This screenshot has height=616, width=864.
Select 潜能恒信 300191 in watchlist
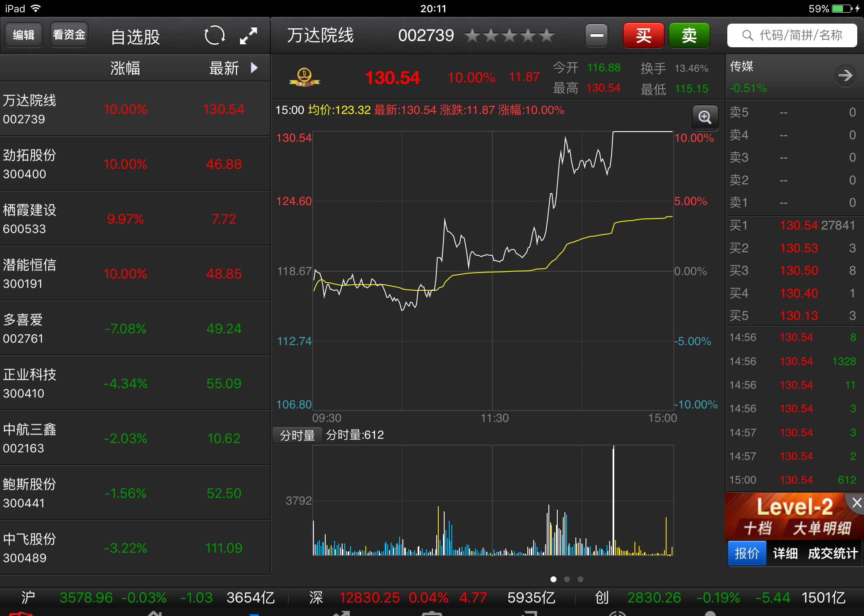click(x=135, y=274)
